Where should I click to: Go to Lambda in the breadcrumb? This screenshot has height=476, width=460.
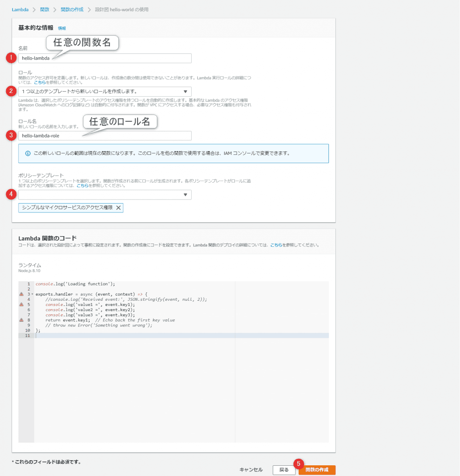(x=20, y=10)
